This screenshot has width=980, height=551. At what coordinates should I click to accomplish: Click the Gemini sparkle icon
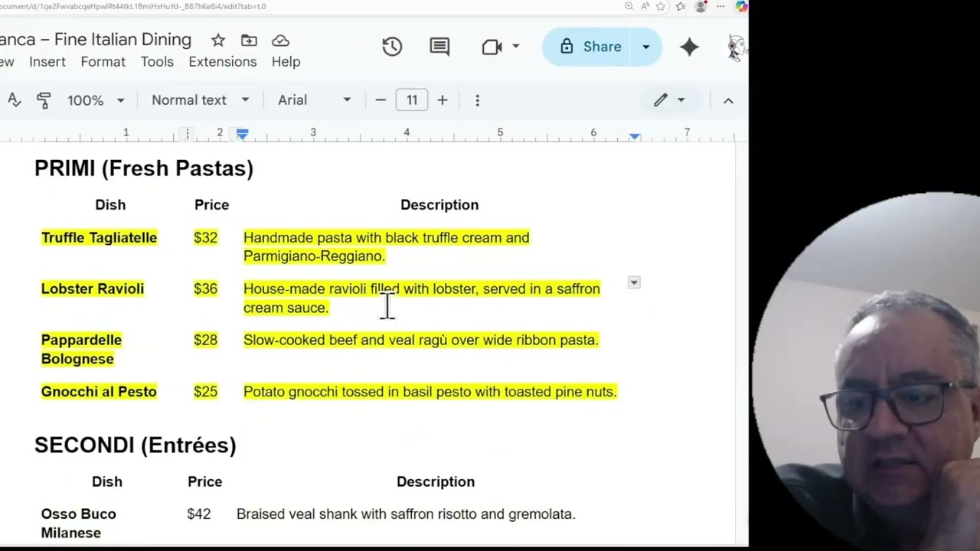[689, 47]
